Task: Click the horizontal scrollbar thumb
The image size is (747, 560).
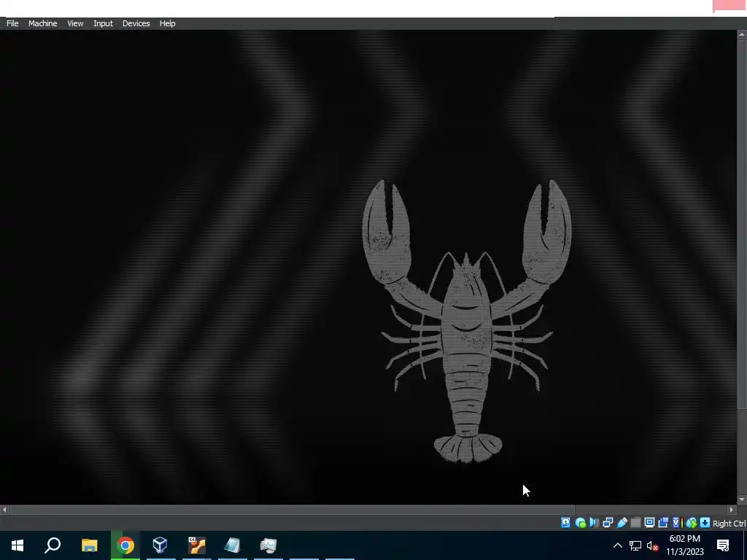Action: pyautogui.click(x=293, y=510)
